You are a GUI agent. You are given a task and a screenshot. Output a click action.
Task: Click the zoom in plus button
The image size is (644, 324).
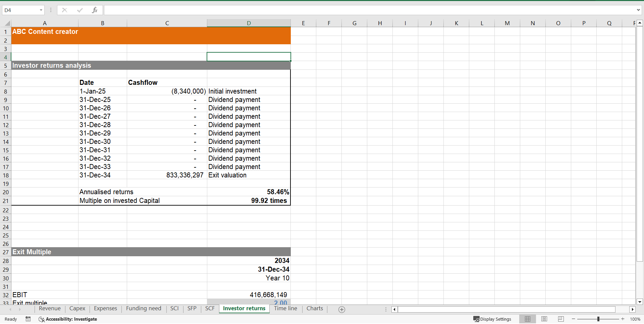623,319
